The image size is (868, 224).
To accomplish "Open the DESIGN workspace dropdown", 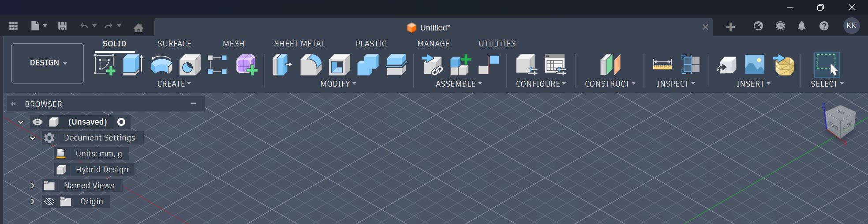I will 48,63.
